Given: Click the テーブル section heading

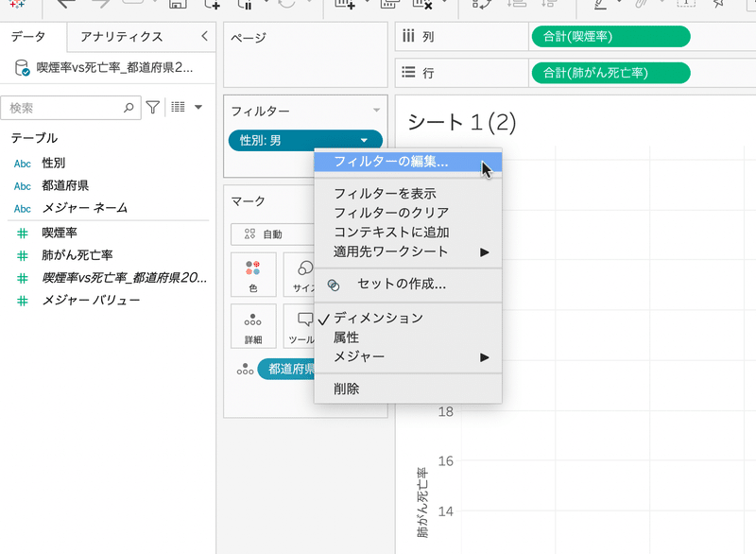Looking at the screenshot, I should [34, 138].
